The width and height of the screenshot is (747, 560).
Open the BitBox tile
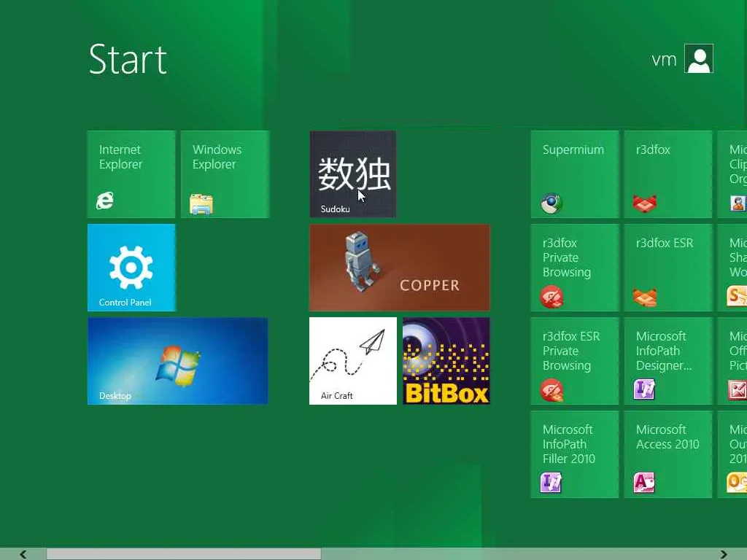[x=446, y=361]
